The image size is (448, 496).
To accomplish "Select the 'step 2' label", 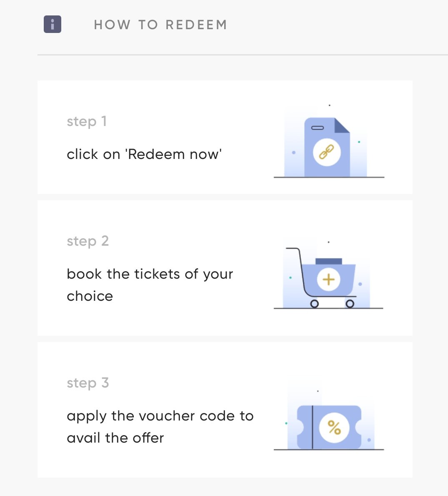I will (x=88, y=242).
